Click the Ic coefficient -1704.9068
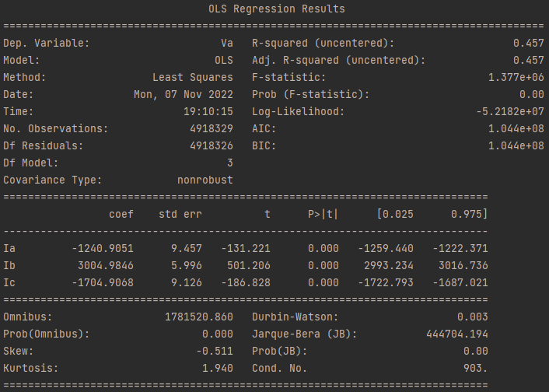 (x=103, y=282)
